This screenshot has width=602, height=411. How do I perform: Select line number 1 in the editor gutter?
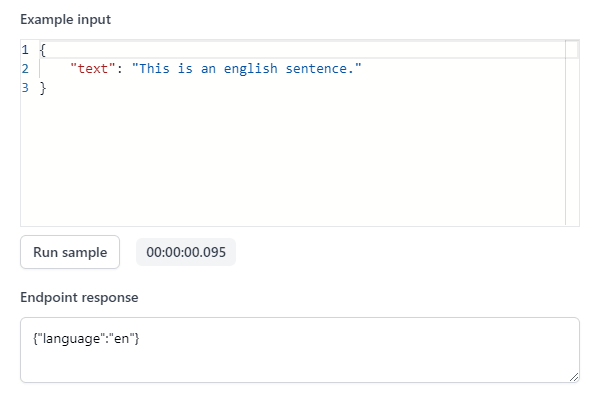pos(25,50)
